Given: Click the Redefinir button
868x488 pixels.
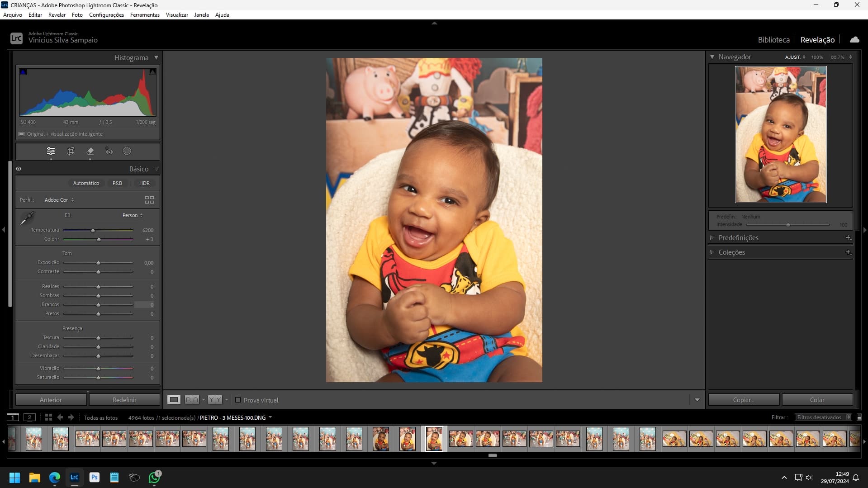Looking at the screenshot, I should (124, 399).
